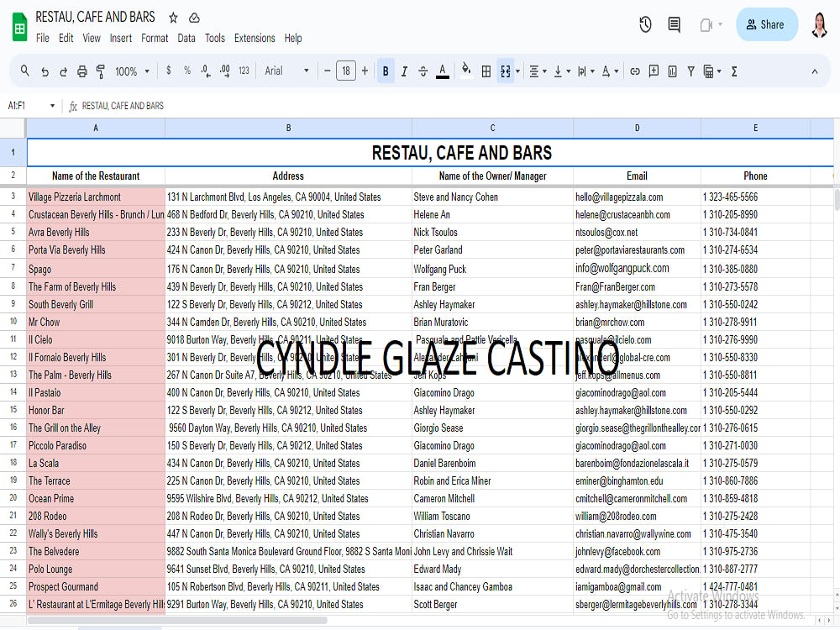Open the Insert menu
The width and height of the screenshot is (840, 630).
[120, 38]
